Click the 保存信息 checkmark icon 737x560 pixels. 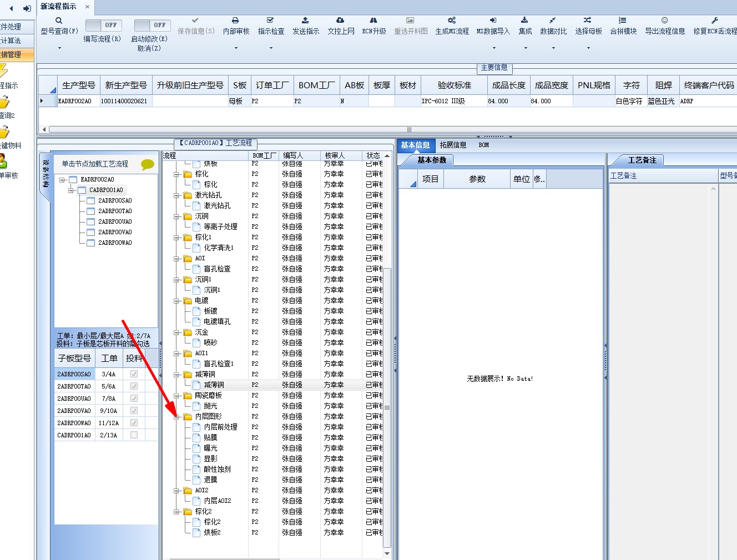(x=195, y=21)
